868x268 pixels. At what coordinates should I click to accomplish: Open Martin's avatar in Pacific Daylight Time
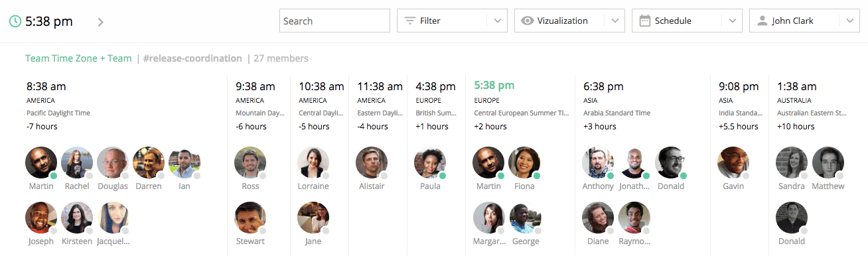click(x=41, y=163)
